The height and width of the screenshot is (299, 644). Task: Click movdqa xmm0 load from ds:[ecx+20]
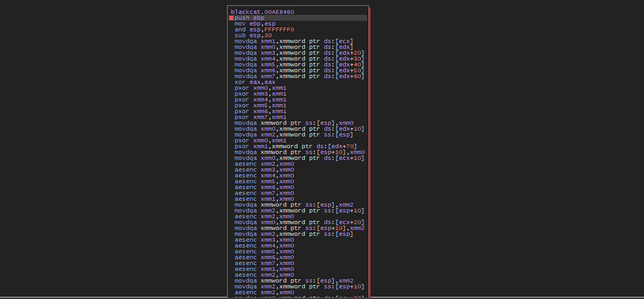coord(299,223)
